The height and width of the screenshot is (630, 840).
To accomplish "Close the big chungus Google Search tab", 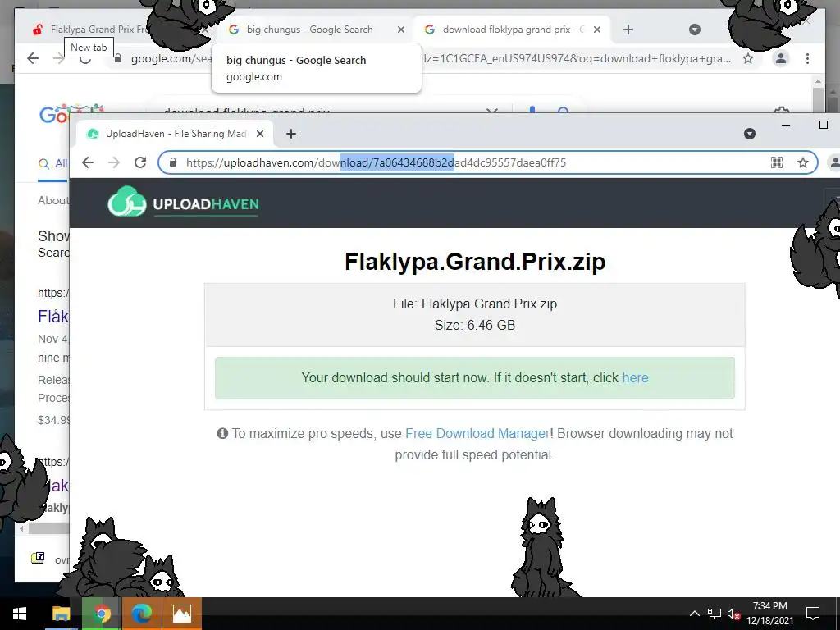I will coord(400,30).
